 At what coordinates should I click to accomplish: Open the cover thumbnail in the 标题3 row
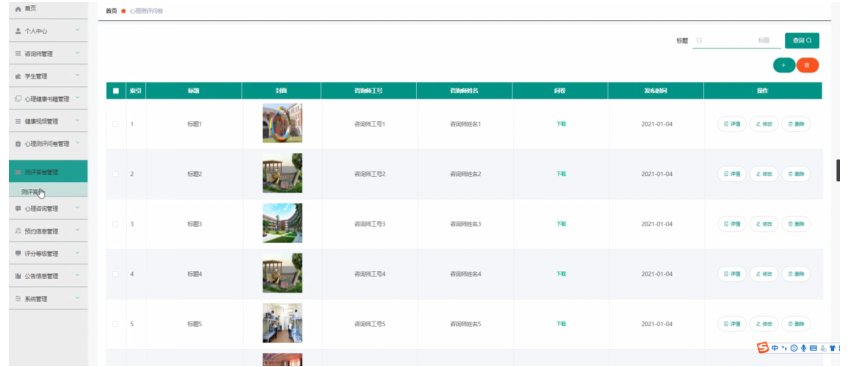tap(282, 223)
